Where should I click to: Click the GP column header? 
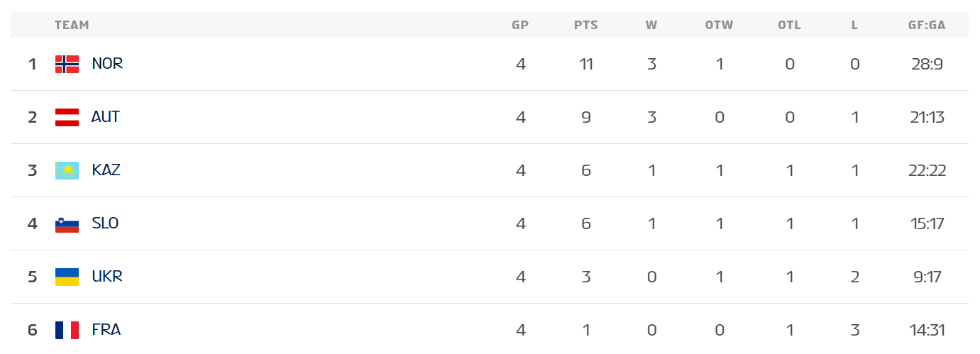coord(520,25)
